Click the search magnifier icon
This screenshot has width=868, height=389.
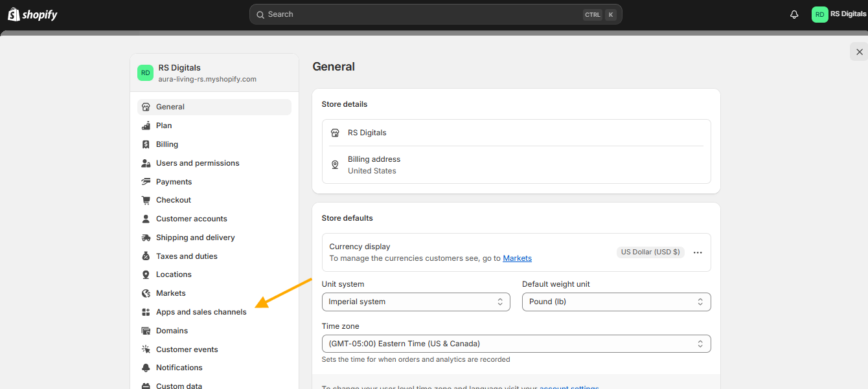click(260, 14)
